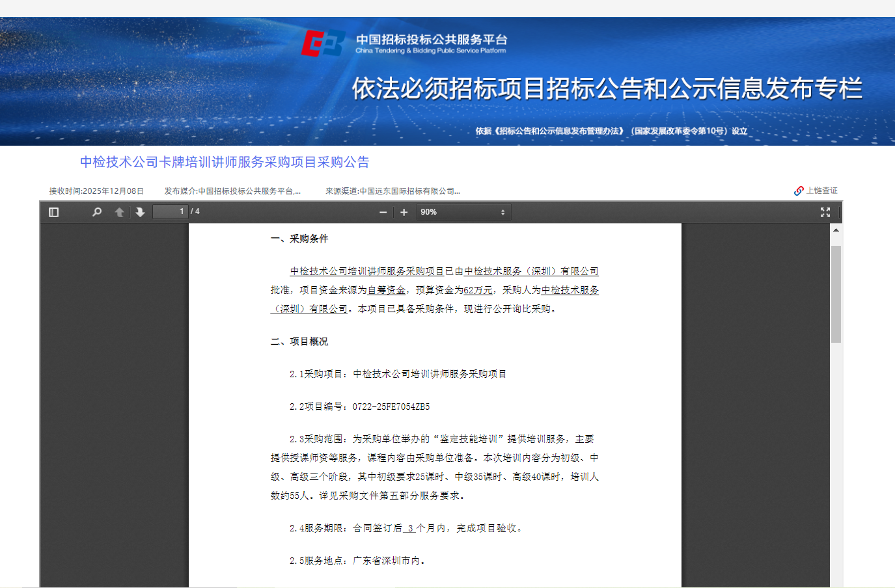Image resolution: width=895 pixels, height=588 pixels.
Task: Switch PDF viewer to presentation mode
Action: 825,212
